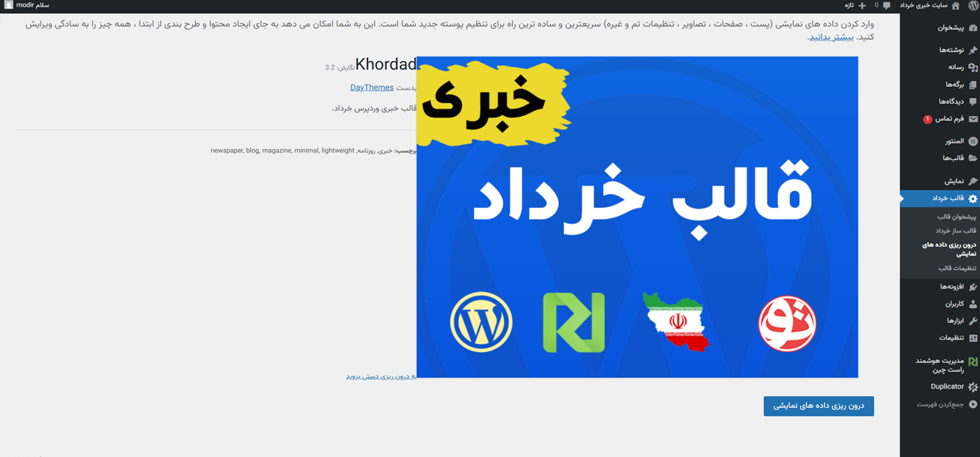Click the collapse arrow circle icon

point(973,404)
